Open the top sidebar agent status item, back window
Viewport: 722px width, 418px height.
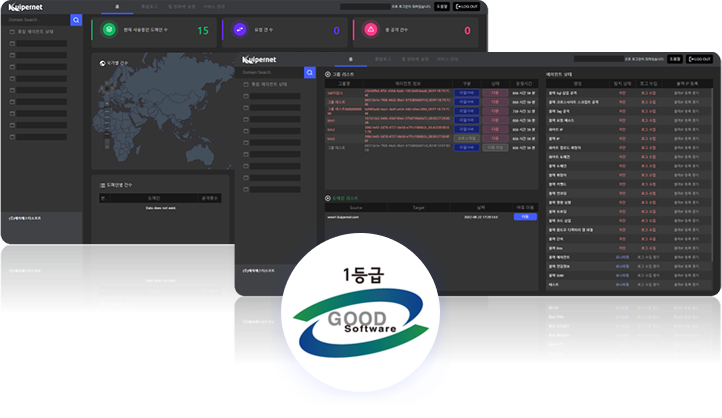tap(32, 32)
